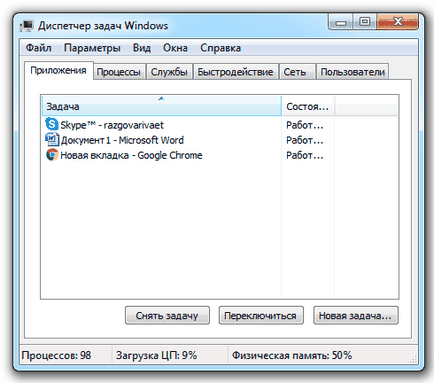Sort by the Состоя... column header
This screenshot has height=383, width=434.
click(308, 106)
